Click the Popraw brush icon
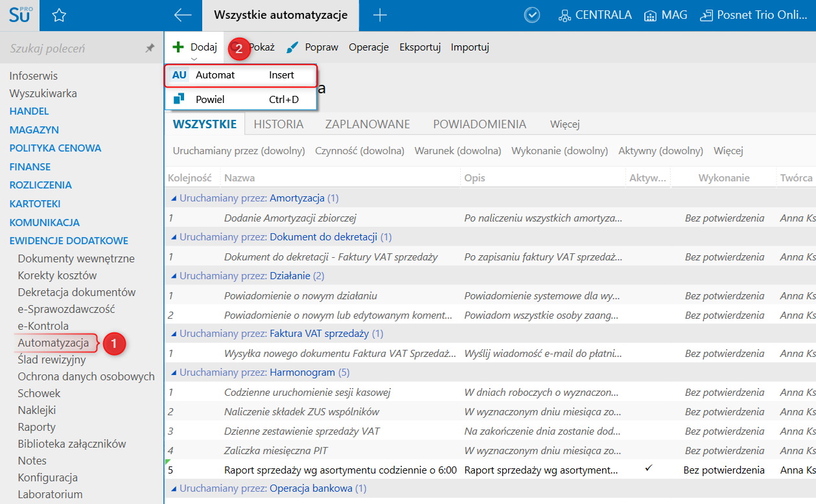This screenshot has width=816, height=504. [x=292, y=47]
